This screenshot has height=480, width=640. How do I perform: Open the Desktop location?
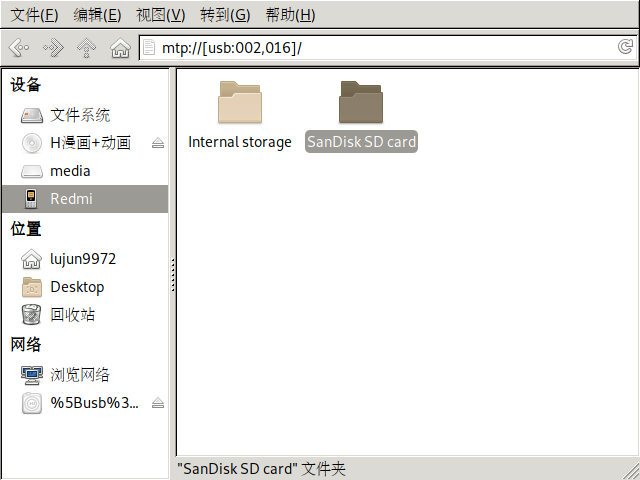[85, 287]
